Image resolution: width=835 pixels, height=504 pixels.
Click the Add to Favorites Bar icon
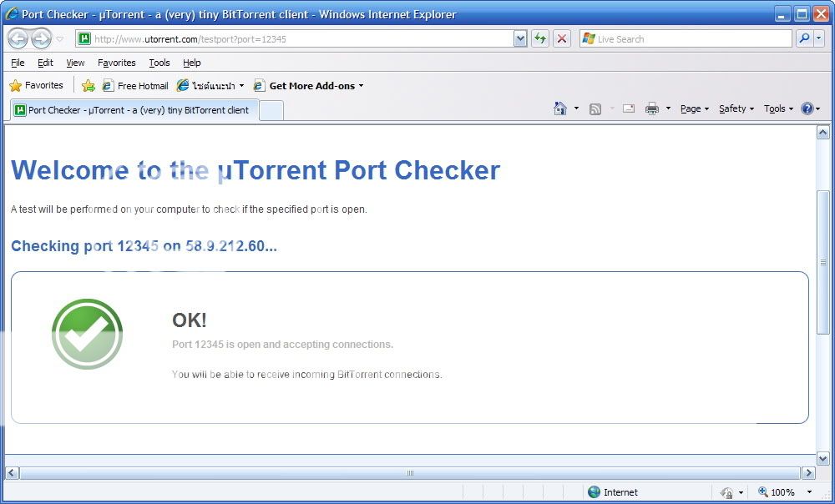click(89, 86)
